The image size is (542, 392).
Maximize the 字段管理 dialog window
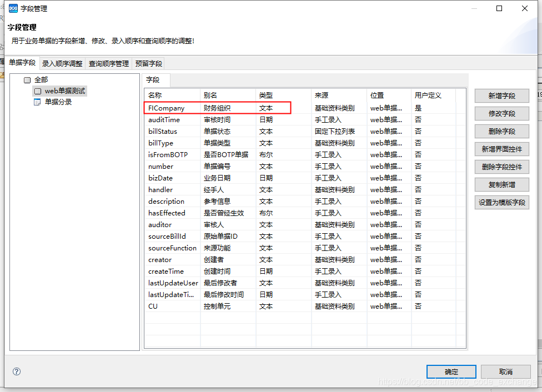click(x=499, y=8)
